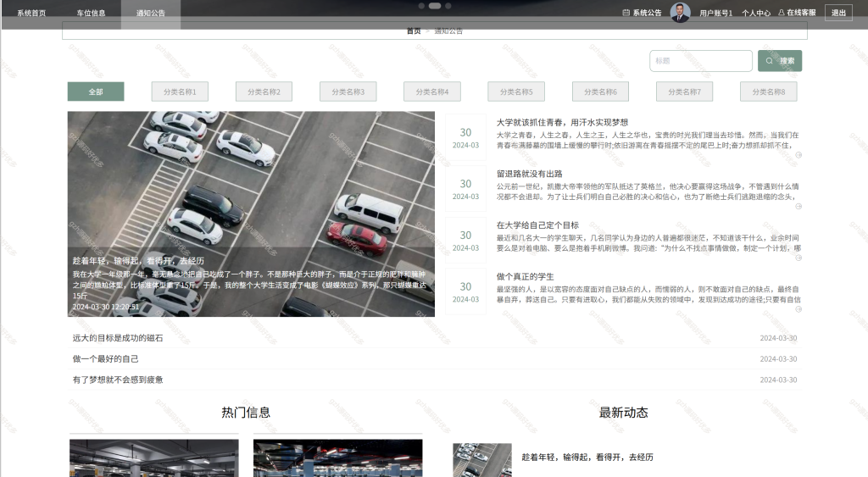This screenshot has height=477, width=868.
Task: Go to 系统首页 in navigation
Action: click(31, 13)
